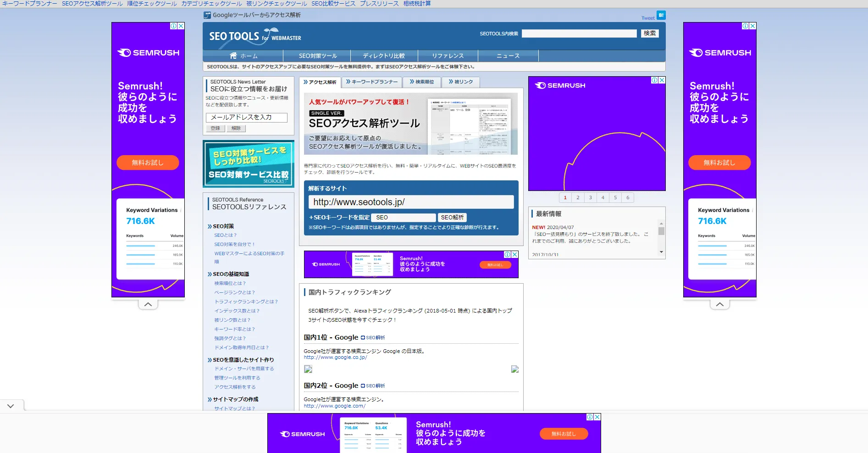Click 無料お試し button on left Semrush ad
Viewport: 868px width, 453px height.
coord(148,162)
